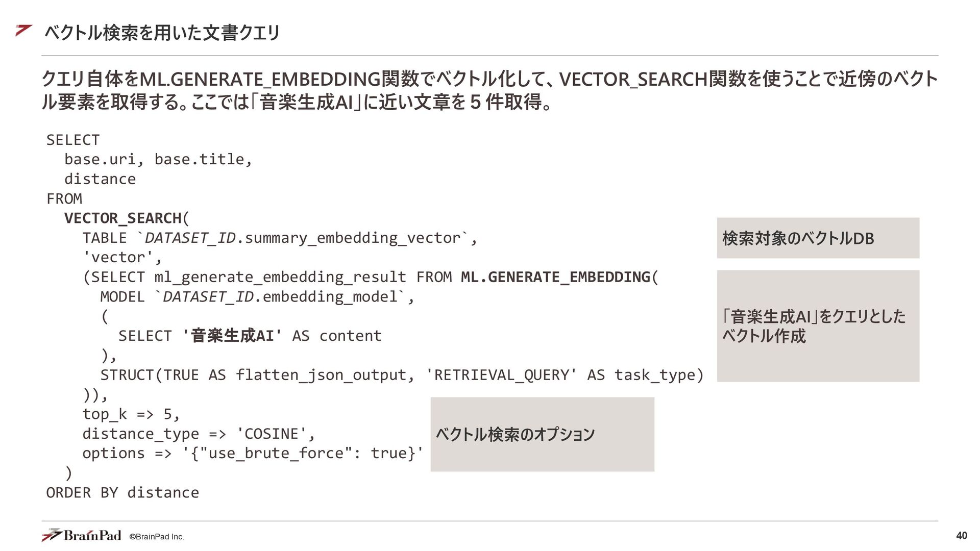
Task: Click the red logo beside the slide title
Action: [23, 31]
